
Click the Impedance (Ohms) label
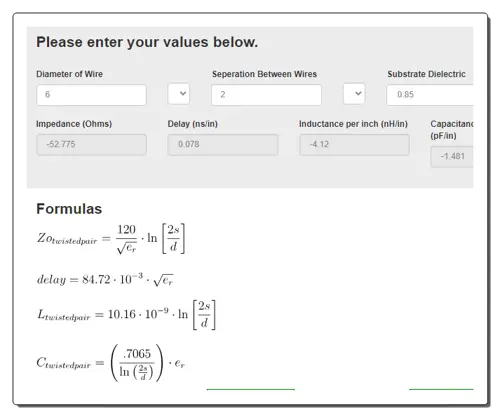(74, 124)
